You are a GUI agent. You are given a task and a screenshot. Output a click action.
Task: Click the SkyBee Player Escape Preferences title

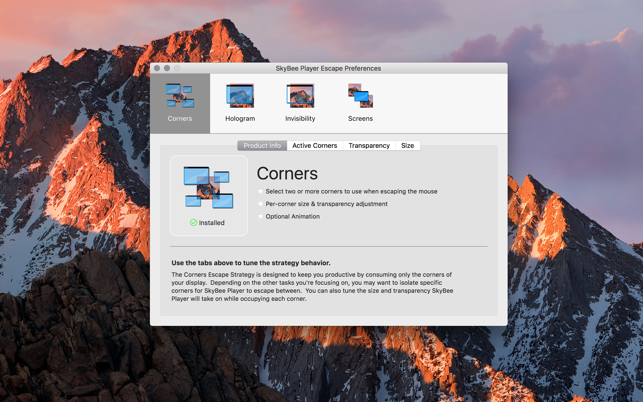(328, 69)
